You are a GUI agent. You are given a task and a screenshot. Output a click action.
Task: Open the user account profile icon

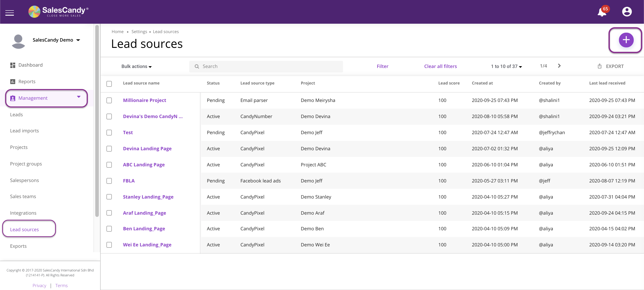point(627,12)
